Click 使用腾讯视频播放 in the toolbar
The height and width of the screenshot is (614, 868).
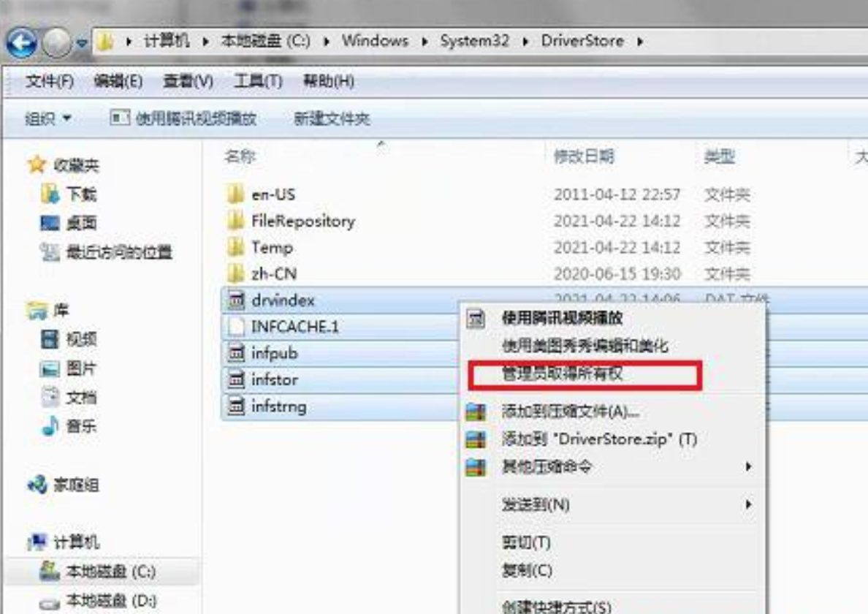pos(183,118)
